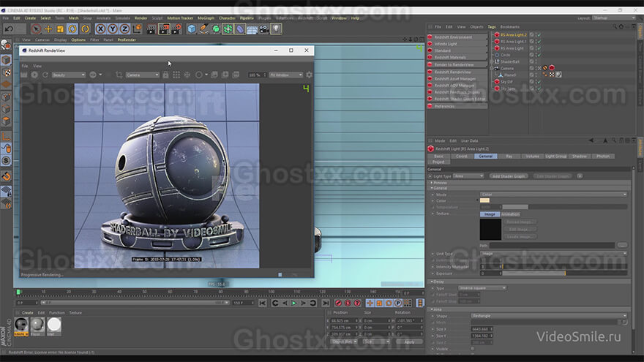The image size is (644, 362).
Task: Toggle the RenderView camera lock icon
Action: point(165,75)
